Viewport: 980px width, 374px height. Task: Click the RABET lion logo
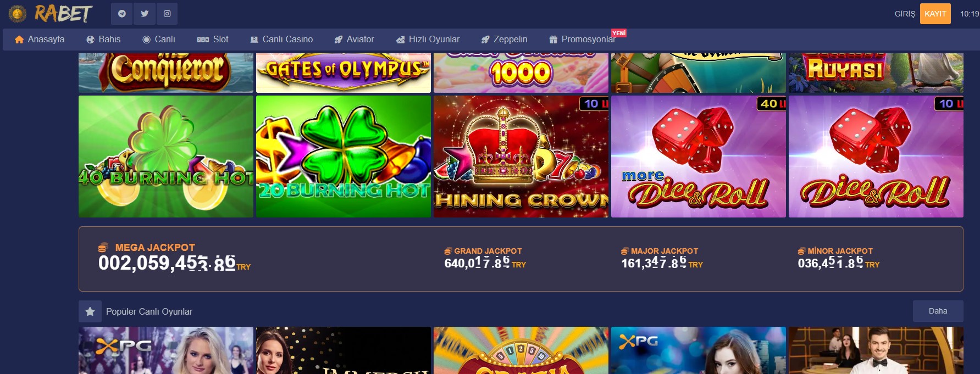[18, 14]
